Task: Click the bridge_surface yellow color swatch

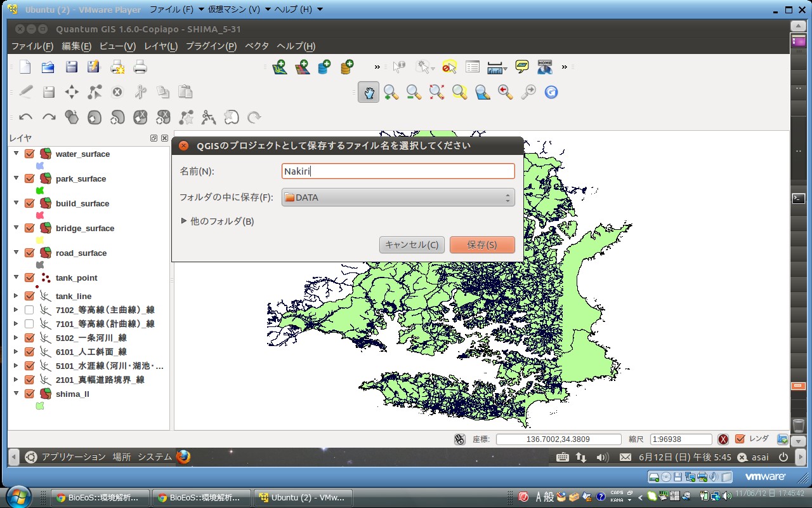Action: point(40,239)
